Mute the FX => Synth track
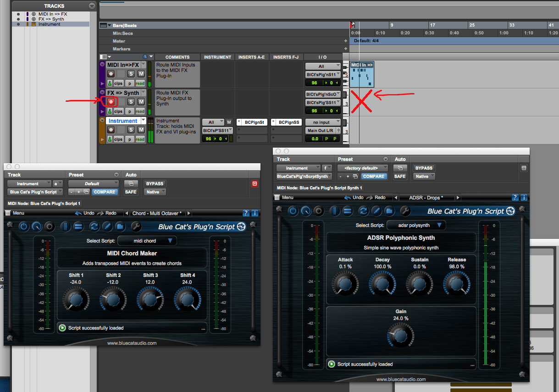 click(141, 102)
